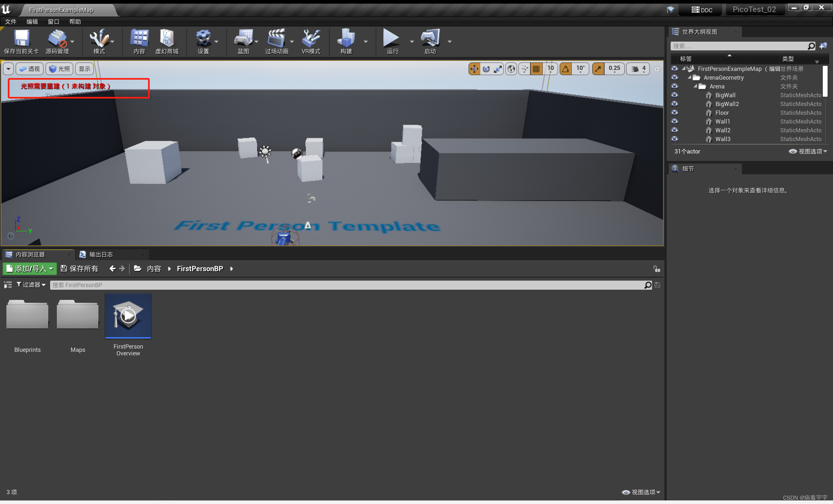
Task: Click the Save Current Level icon
Action: tap(21, 38)
